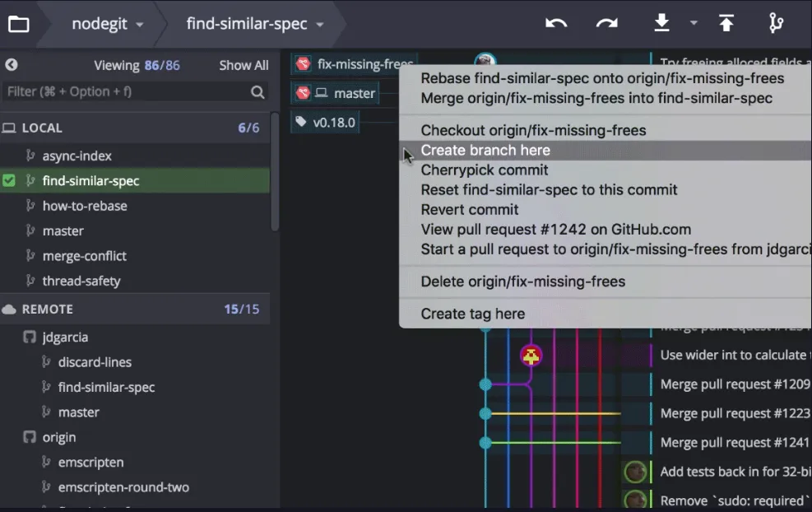Click the Undo arrow icon

click(556, 24)
